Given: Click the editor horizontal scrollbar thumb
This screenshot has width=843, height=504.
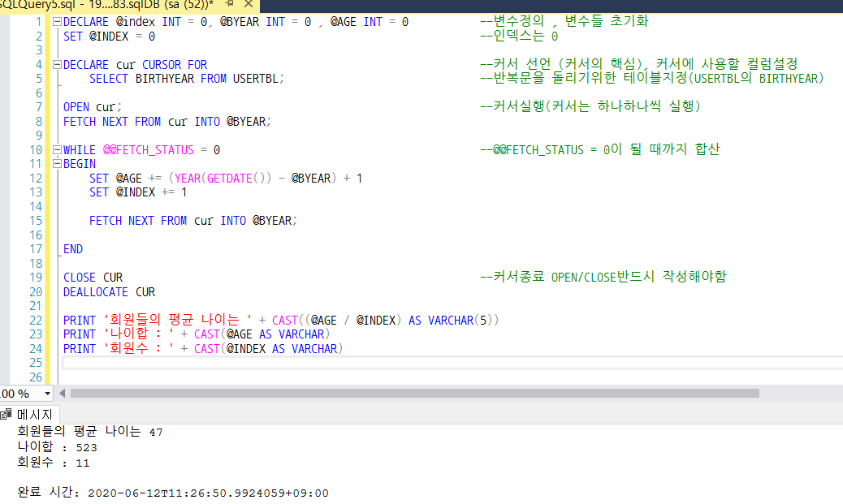Looking at the screenshot, I should [x=414, y=394].
